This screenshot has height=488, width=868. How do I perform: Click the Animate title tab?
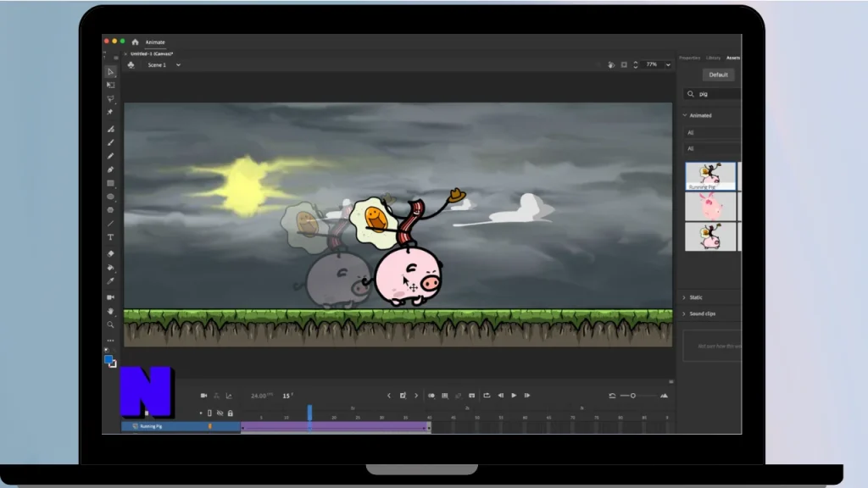pos(155,42)
